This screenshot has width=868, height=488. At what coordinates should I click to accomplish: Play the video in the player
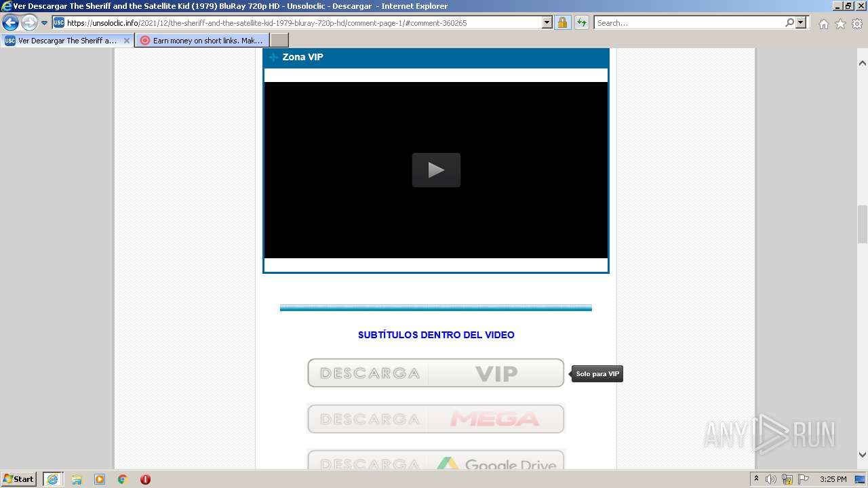[x=436, y=170]
